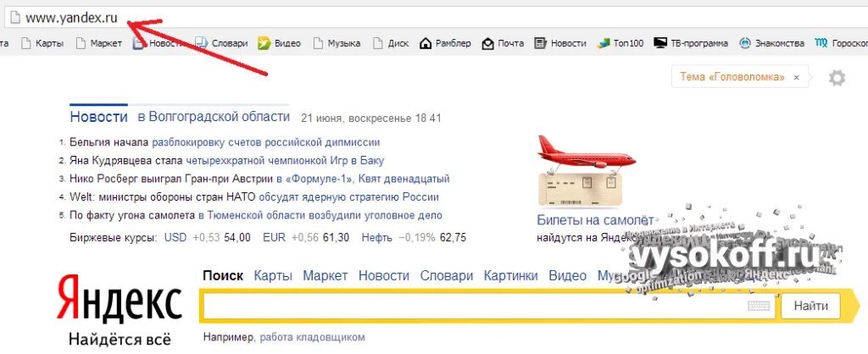Open news обсудят ядерную стратегию России

[x=348, y=197]
